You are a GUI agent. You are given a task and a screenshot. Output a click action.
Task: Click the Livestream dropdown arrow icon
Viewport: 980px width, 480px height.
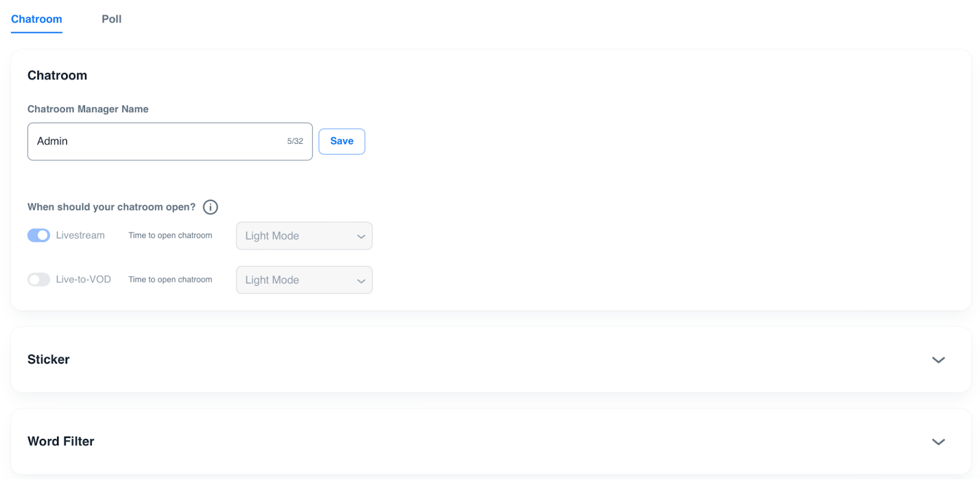361,236
